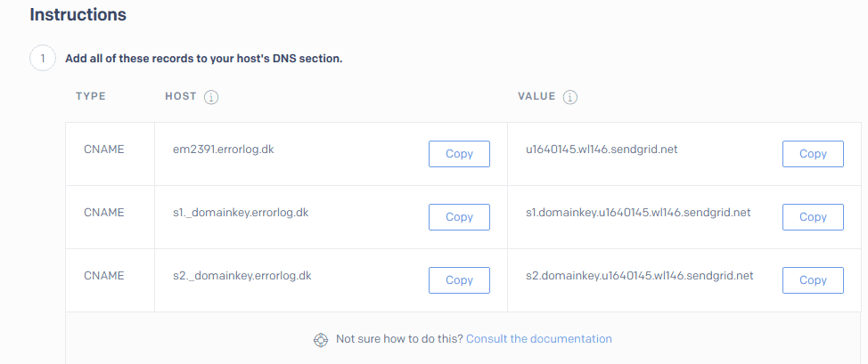The height and width of the screenshot is (364, 868).
Task: Click the VALUE info icon
Action: (570, 97)
